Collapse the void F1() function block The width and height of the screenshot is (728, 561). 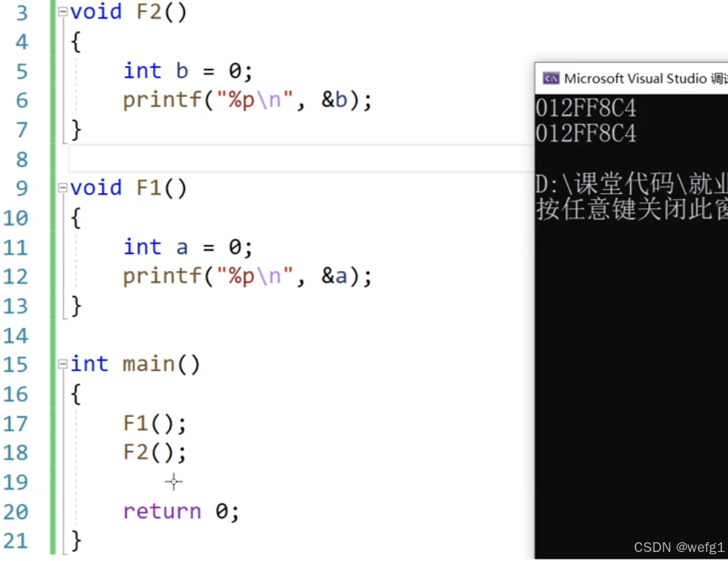(62, 188)
